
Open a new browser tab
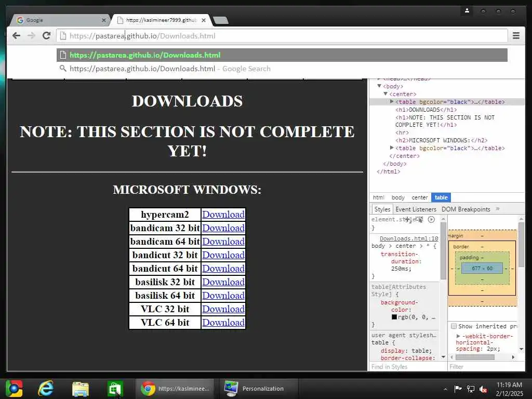click(x=221, y=20)
